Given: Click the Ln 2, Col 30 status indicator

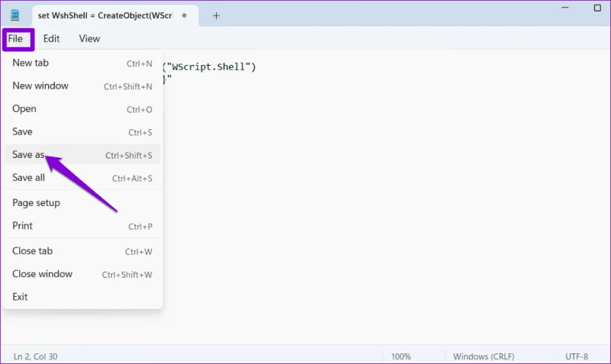Looking at the screenshot, I should pyautogui.click(x=35, y=356).
